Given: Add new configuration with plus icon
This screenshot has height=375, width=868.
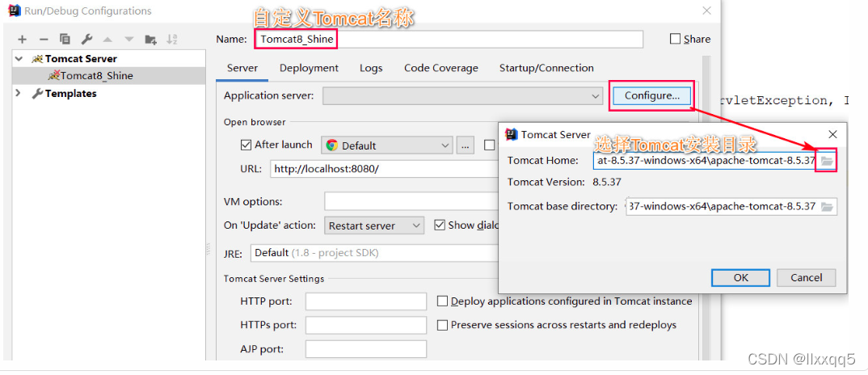Looking at the screenshot, I should pos(22,40).
